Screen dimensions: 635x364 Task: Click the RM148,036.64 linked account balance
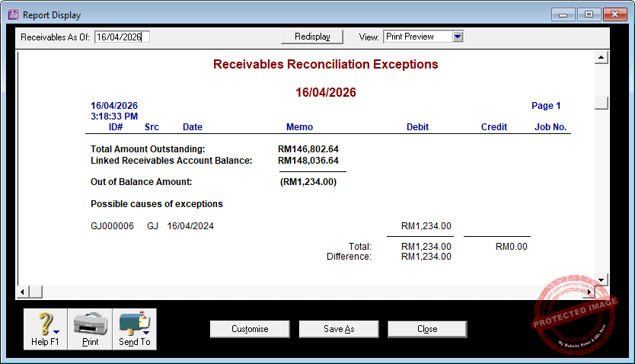pos(308,161)
